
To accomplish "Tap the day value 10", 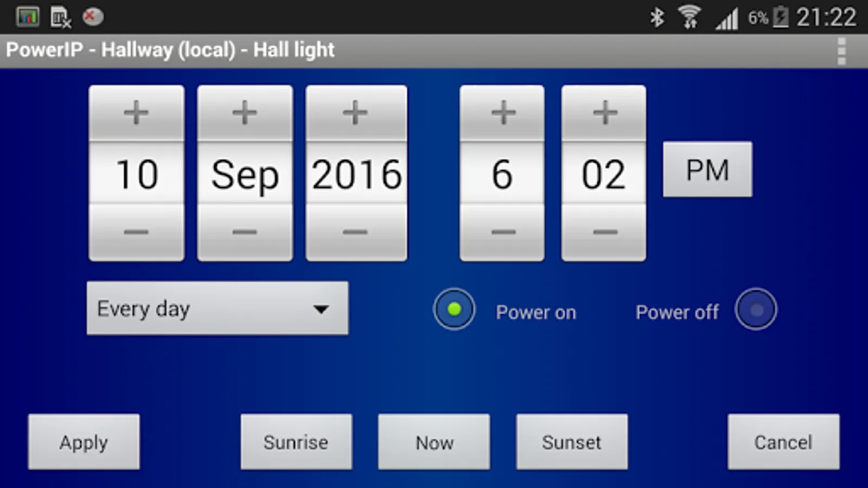I will 136,174.
